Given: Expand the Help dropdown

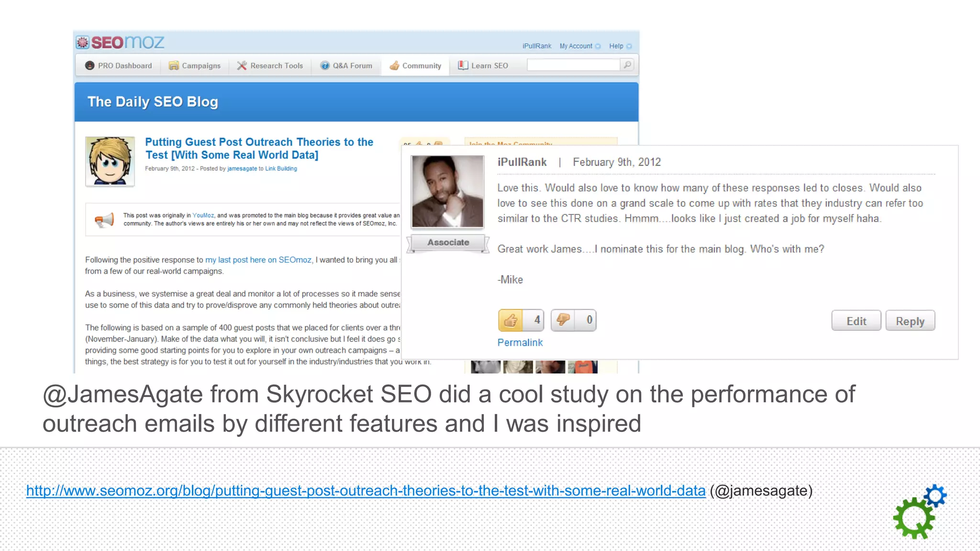Looking at the screenshot, I should (x=620, y=46).
